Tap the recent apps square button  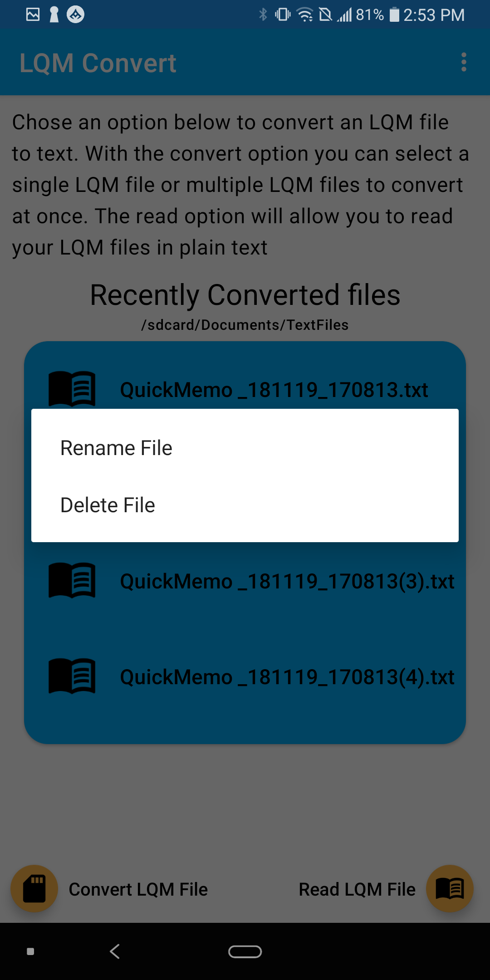(x=30, y=951)
